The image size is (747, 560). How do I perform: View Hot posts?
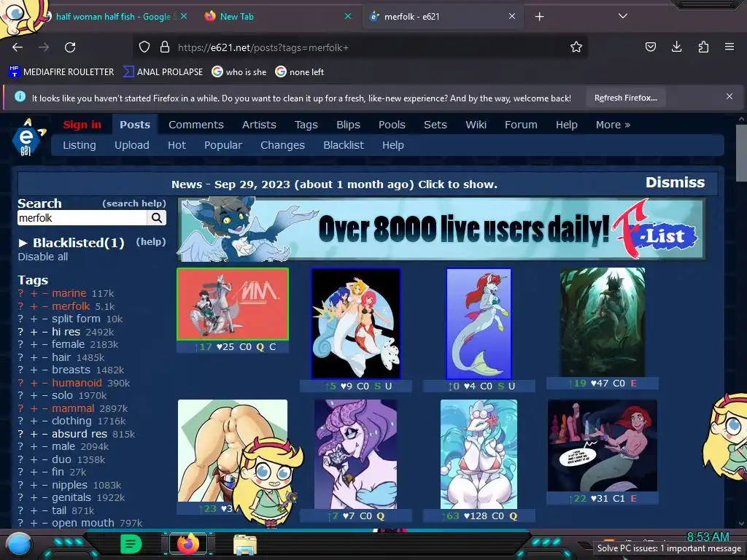pos(177,145)
